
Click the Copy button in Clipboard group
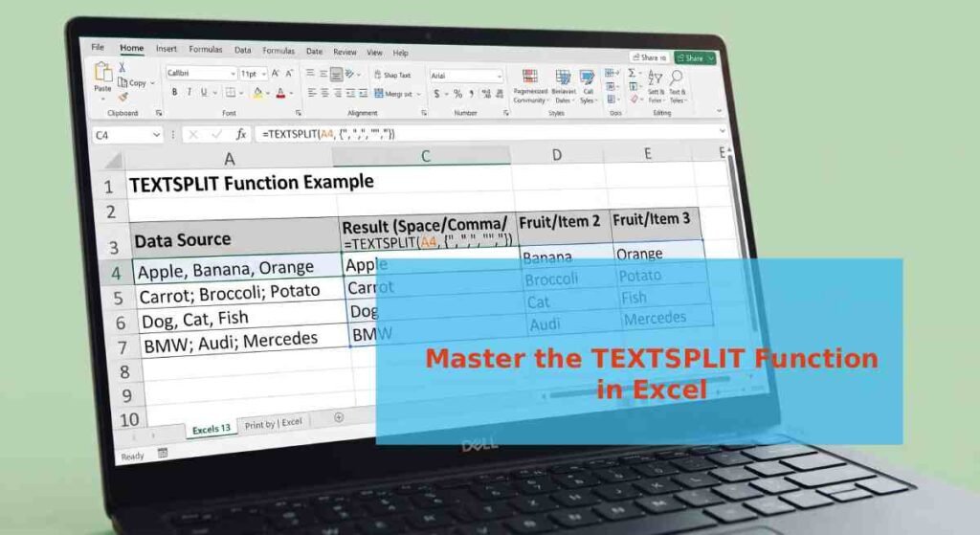(132, 82)
